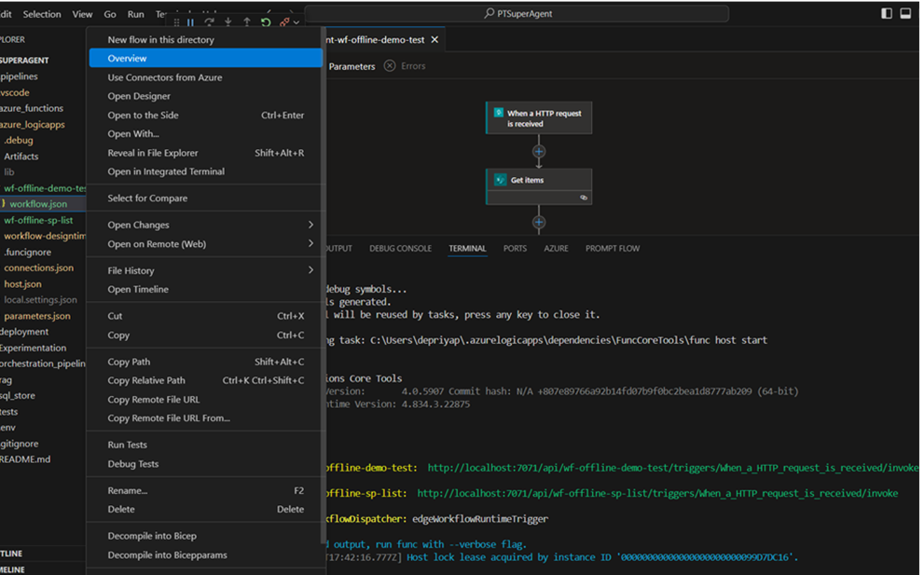This screenshot has width=924, height=575.
Task: Open the Run menu
Action: [135, 14]
